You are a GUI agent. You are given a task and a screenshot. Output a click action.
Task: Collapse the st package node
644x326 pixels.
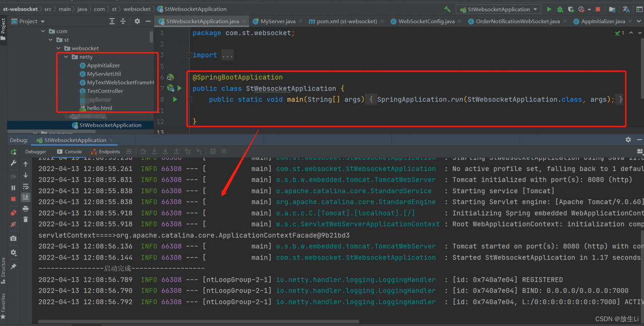(51, 40)
